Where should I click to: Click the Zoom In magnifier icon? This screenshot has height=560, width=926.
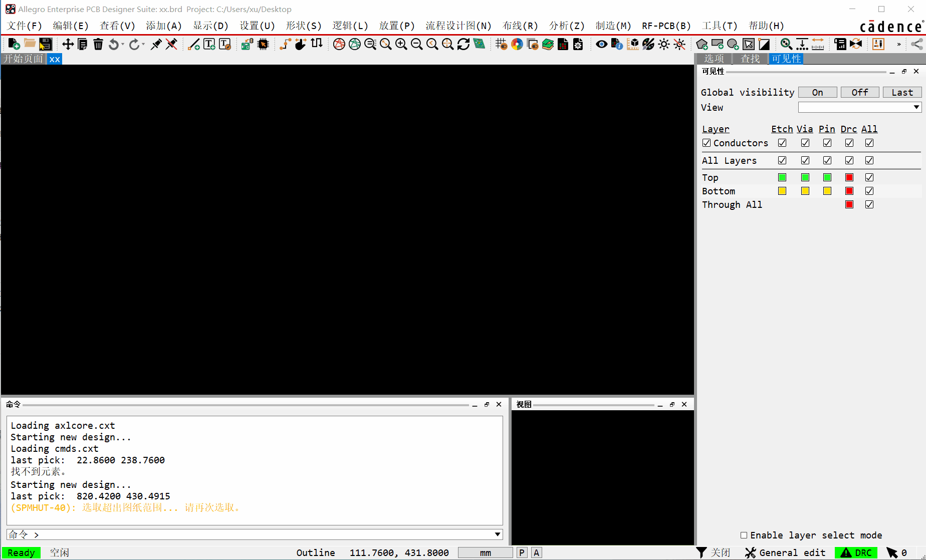pyautogui.click(x=401, y=45)
